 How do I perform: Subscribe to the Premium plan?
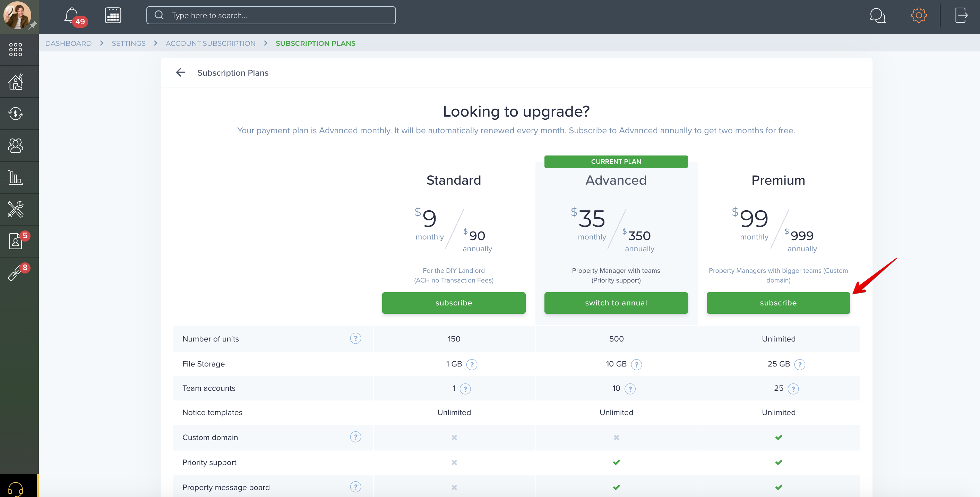point(778,303)
